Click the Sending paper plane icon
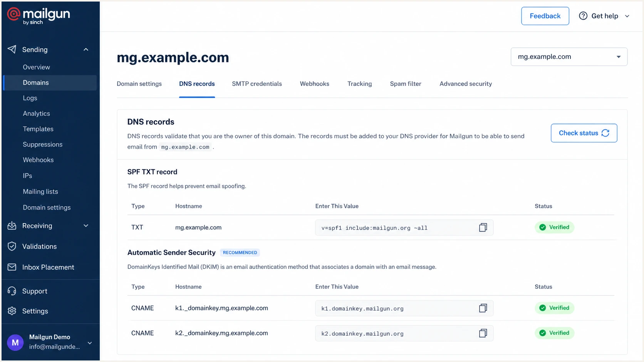Screen dimensions: 644x362 (x=12, y=49)
